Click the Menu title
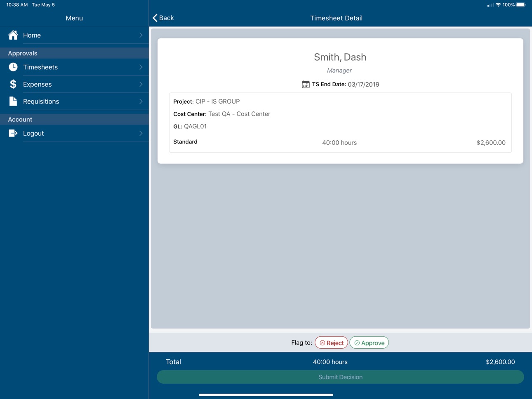The height and width of the screenshot is (399, 532). coord(74,18)
